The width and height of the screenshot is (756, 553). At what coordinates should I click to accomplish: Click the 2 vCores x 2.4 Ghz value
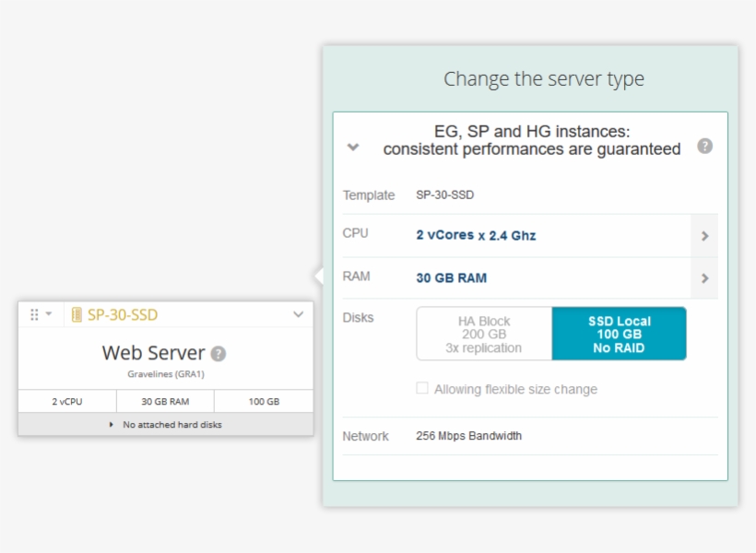476,235
